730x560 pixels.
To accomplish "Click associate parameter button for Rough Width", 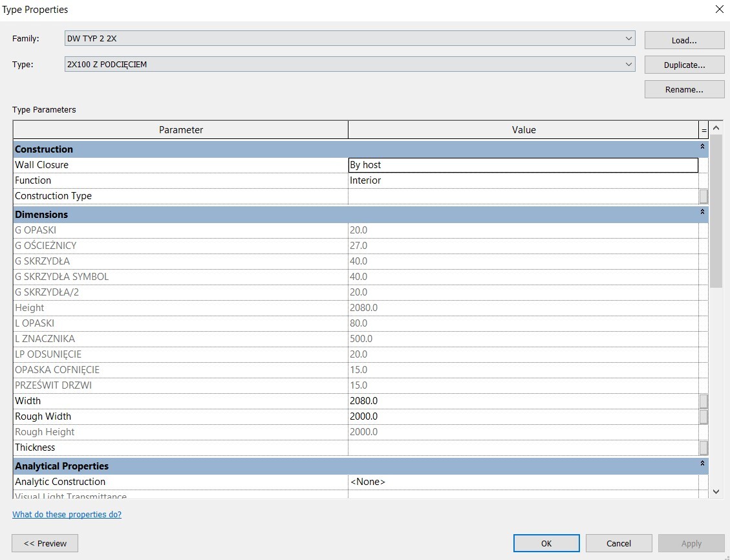I will click(703, 416).
